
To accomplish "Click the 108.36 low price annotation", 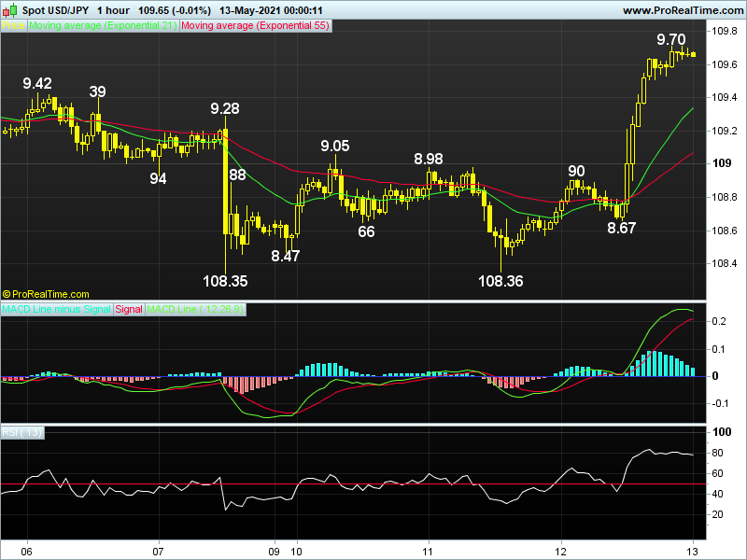I will 500,281.
